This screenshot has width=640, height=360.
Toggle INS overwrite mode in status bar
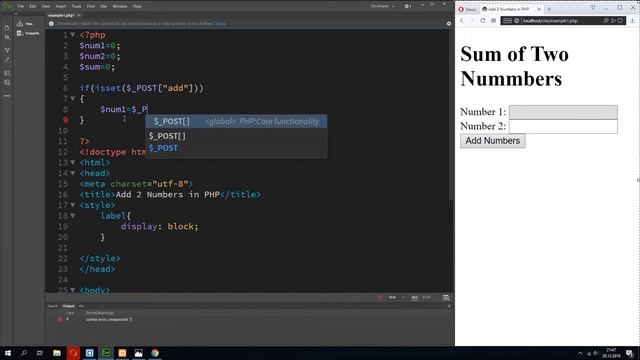click(x=415, y=298)
